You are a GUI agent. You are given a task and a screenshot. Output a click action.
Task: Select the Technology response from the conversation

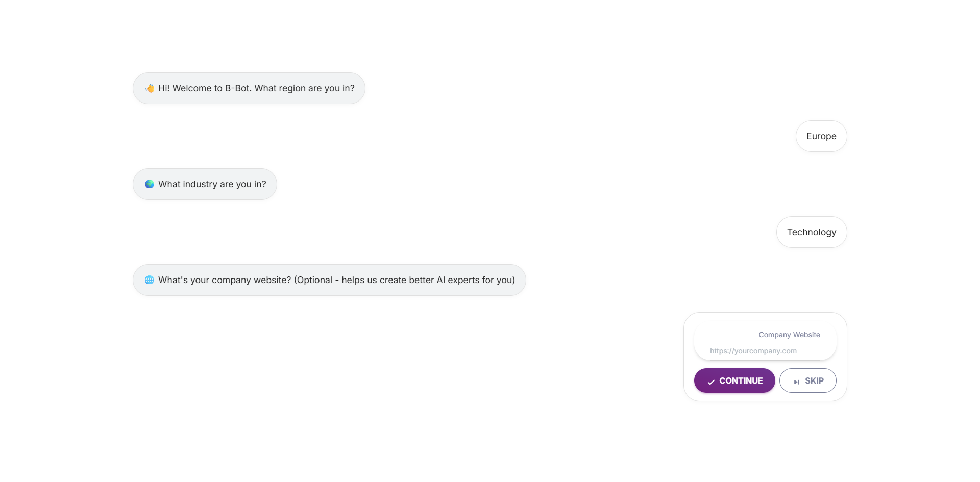click(812, 232)
